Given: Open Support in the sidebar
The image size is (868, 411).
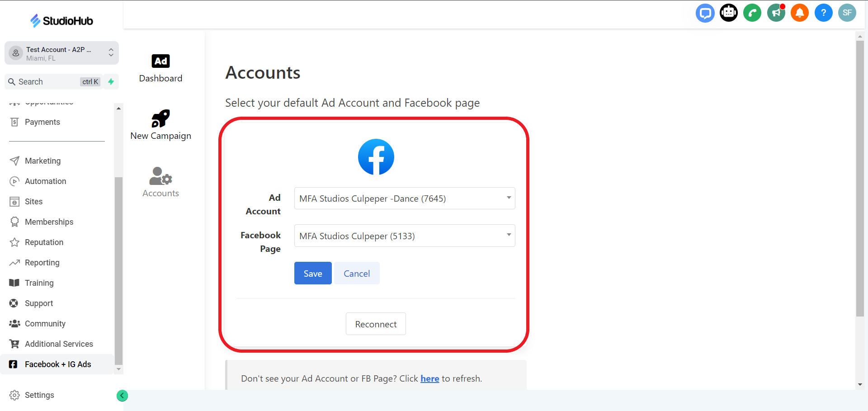Looking at the screenshot, I should pyautogui.click(x=57, y=303).
